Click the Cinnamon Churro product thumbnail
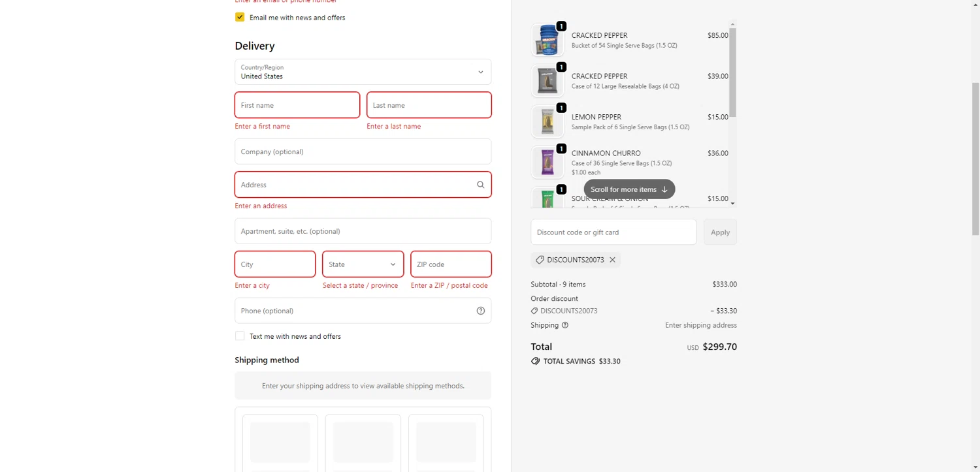The width and height of the screenshot is (980, 472). click(547, 163)
